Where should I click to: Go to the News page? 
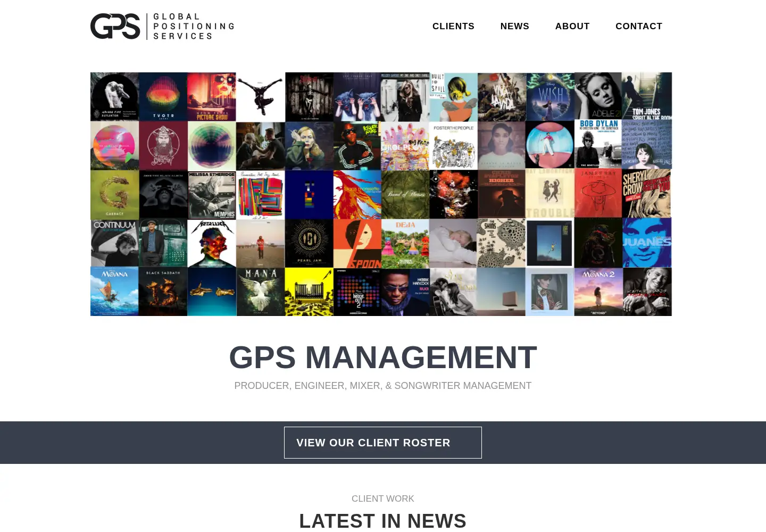click(x=514, y=26)
